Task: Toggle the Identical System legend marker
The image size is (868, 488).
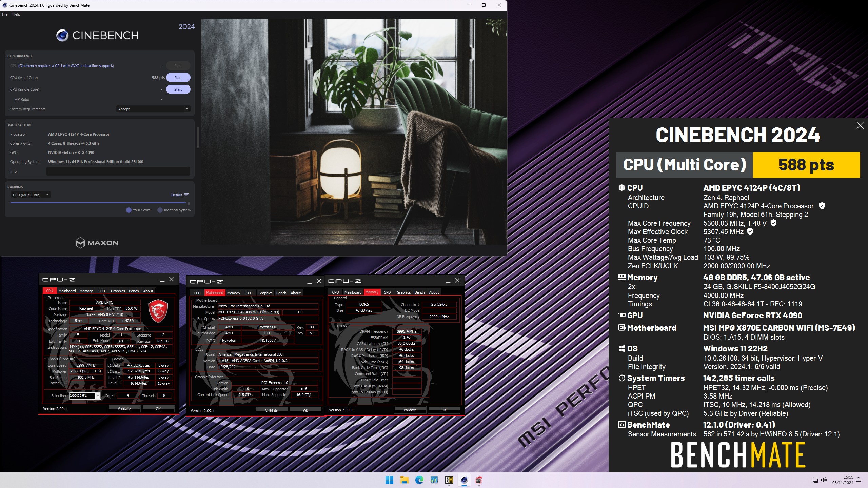Action: coord(160,210)
